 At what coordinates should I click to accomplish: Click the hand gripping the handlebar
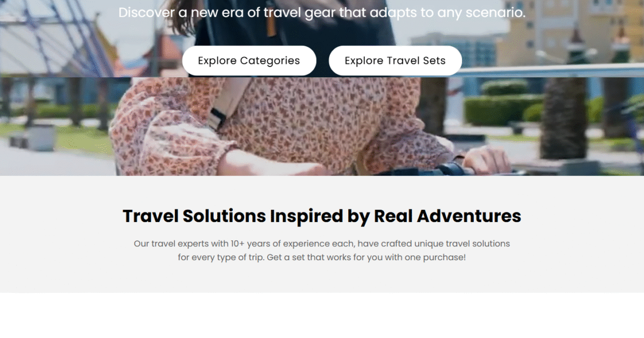tap(486, 159)
